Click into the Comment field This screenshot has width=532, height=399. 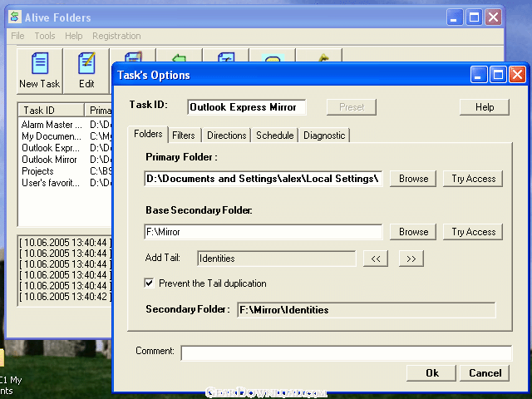tap(347, 353)
